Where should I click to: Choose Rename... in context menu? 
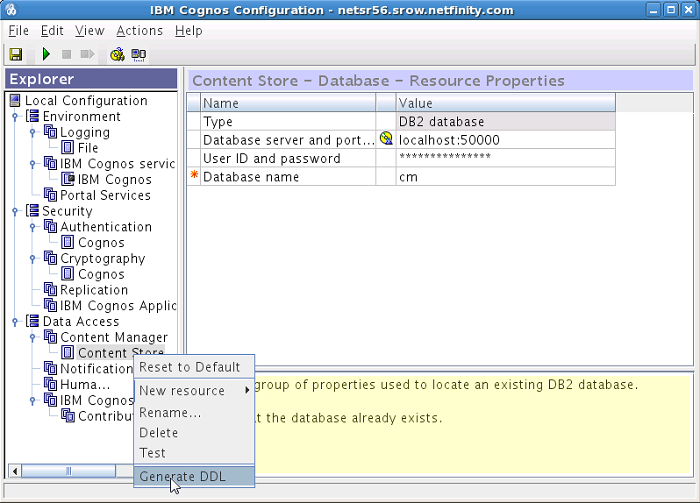coord(194,412)
